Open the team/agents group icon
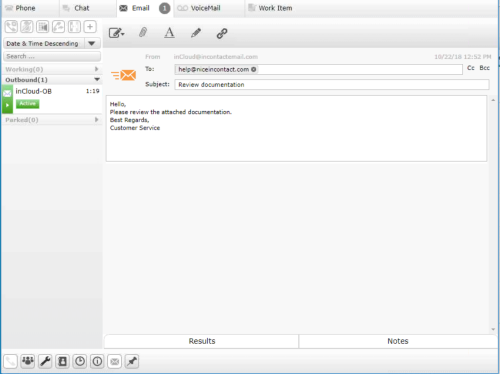The image size is (500, 374). 28,362
